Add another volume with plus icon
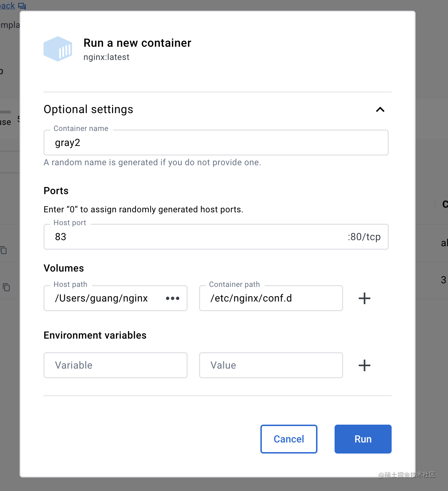The width and height of the screenshot is (448, 491). click(364, 298)
